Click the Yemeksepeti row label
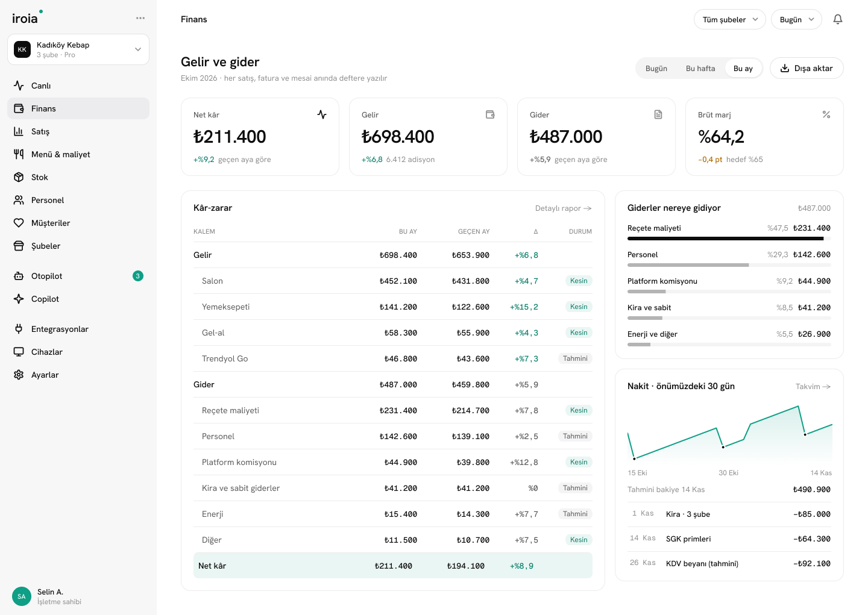Image resolution: width=868 pixels, height=615 pixels. [x=225, y=307]
